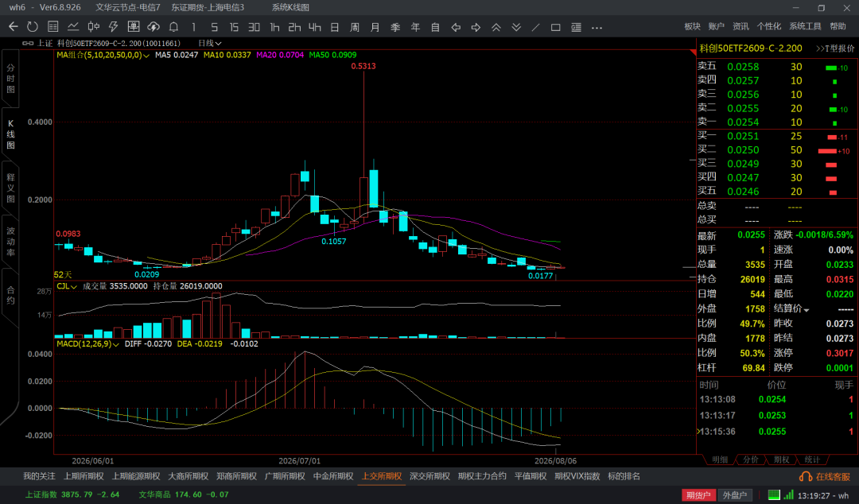Image resolution: width=859 pixels, height=504 pixels.
Task: Click the back arrow in the toolbar
Action: pos(14,27)
